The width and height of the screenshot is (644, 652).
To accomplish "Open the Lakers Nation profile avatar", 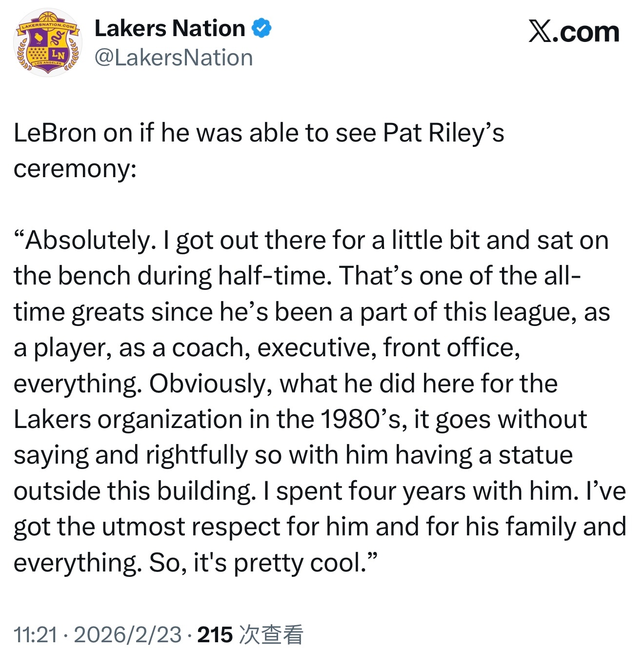I will [x=48, y=42].
